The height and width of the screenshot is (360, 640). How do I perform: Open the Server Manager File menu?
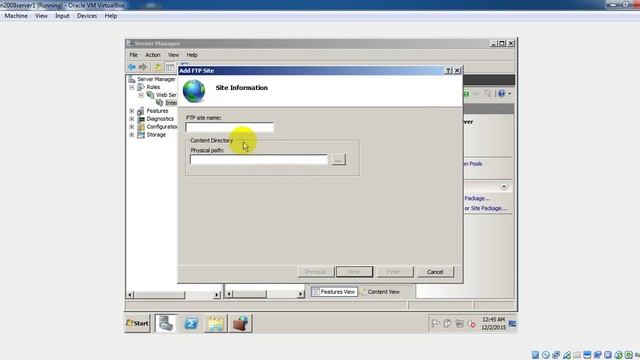(133, 55)
